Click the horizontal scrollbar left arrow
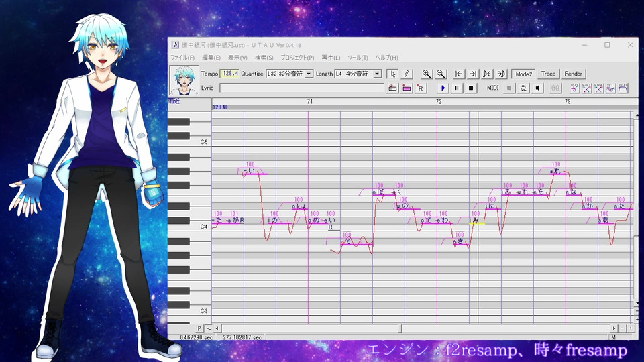 (217, 328)
